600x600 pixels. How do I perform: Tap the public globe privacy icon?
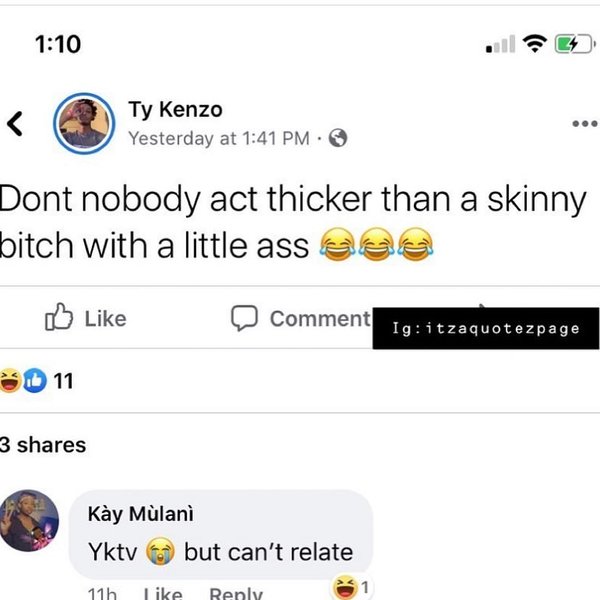(x=338, y=139)
